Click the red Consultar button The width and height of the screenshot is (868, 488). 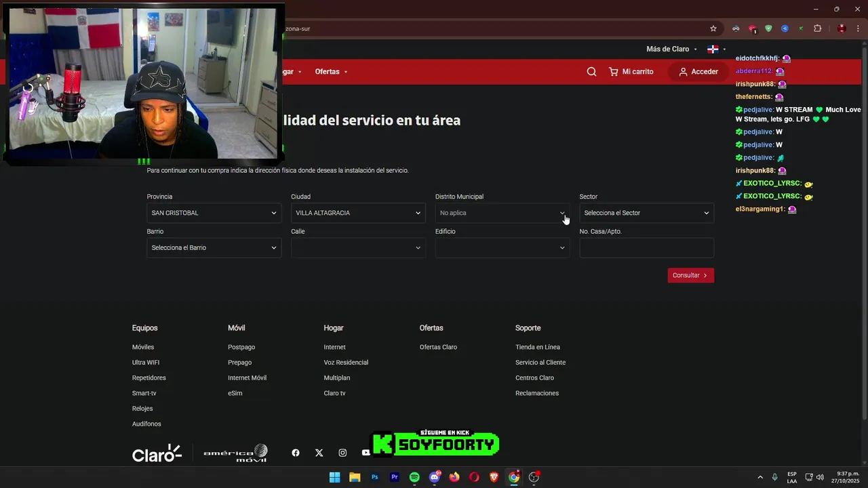tap(690, 275)
